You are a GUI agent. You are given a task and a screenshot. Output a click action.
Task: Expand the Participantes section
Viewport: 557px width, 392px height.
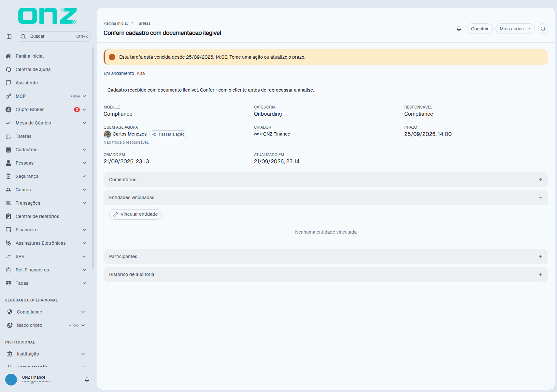pos(326,256)
